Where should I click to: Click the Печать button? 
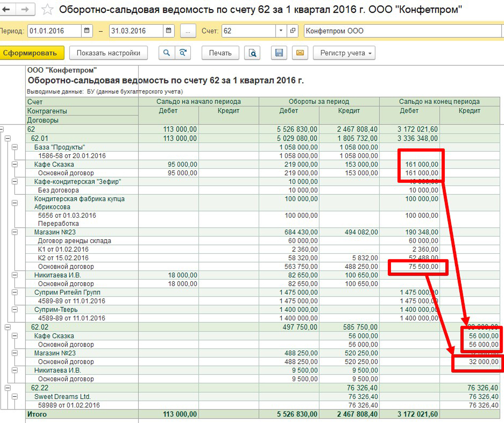pos(220,53)
